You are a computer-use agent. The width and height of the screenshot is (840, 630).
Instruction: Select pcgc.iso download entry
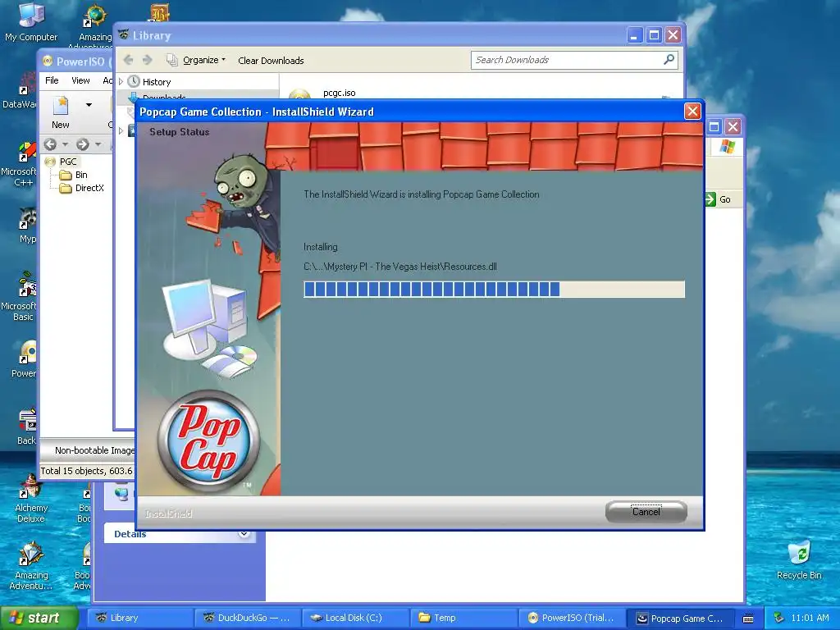[339, 93]
